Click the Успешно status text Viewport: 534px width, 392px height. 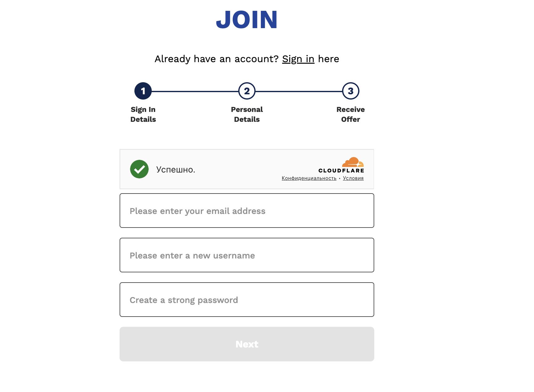176,169
